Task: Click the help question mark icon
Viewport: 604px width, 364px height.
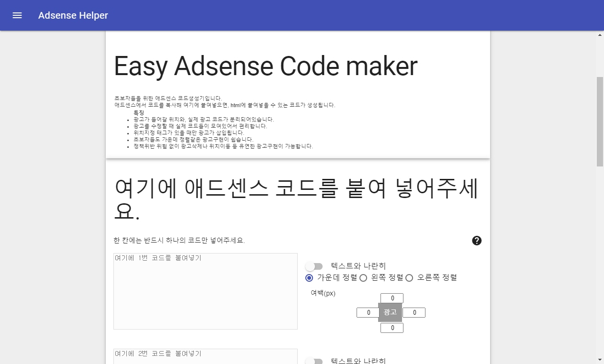Action: tap(477, 241)
